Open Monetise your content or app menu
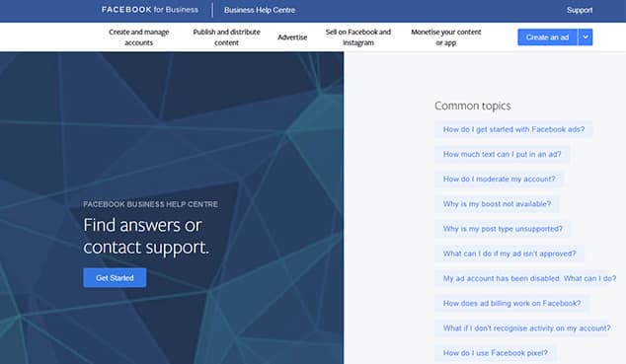The width and height of the screenshot is (626, 364). tap(446, 37)
